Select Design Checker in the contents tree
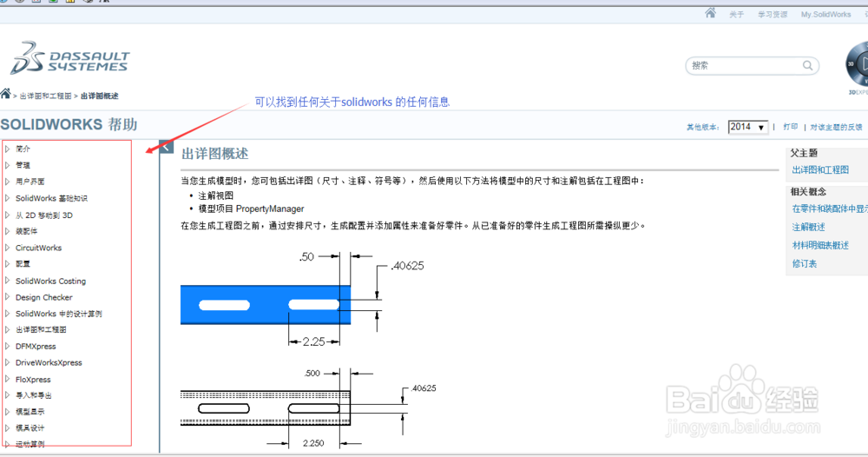868x457 pixels. click(43, 297)
